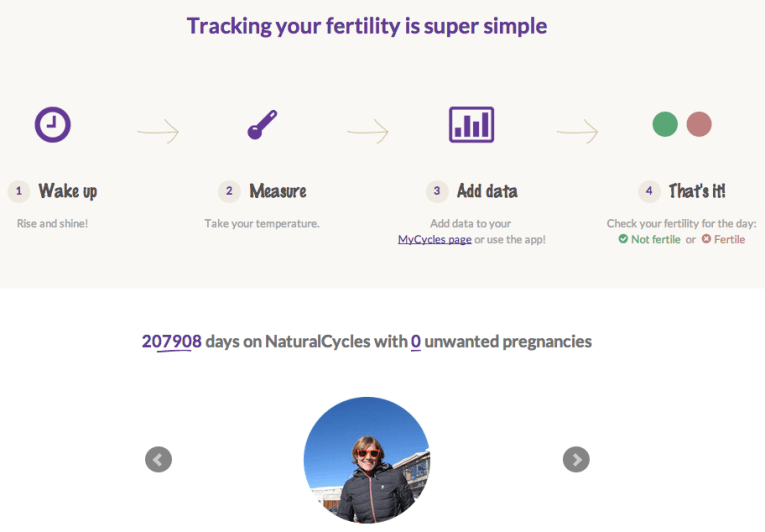
Task: Click the step 2 number badge
Action: (x=229, y=191)
